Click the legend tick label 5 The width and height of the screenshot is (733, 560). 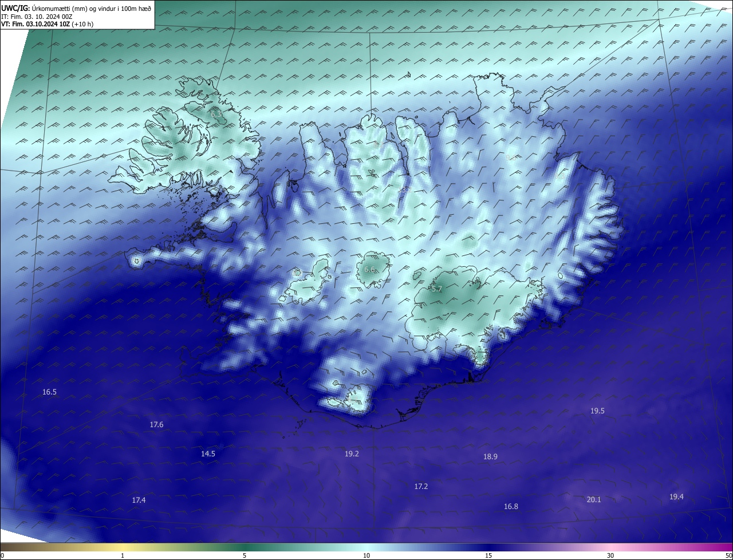(245, 555)
